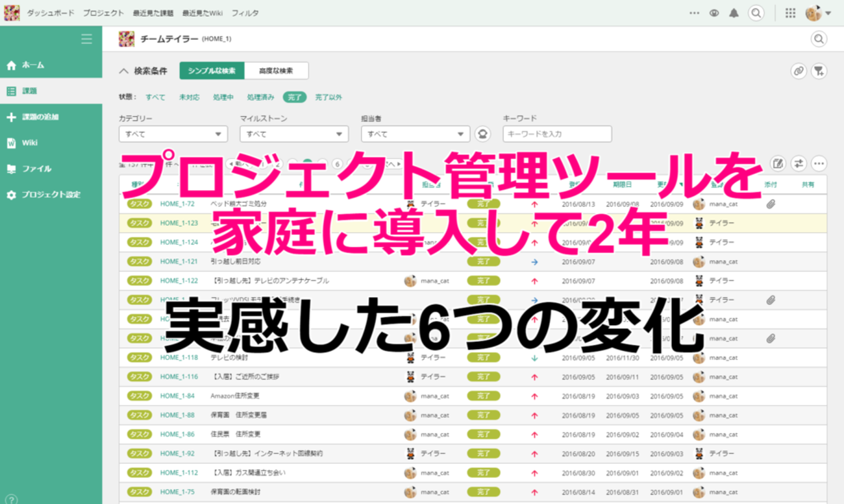Click the キーワード input field
The height and width of the screenshot is (504, 844).
click(557, 134)
